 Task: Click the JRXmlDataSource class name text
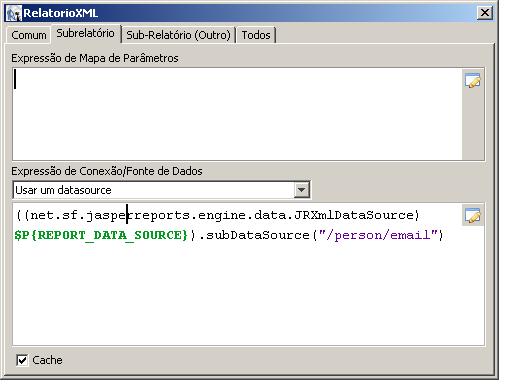354,215
